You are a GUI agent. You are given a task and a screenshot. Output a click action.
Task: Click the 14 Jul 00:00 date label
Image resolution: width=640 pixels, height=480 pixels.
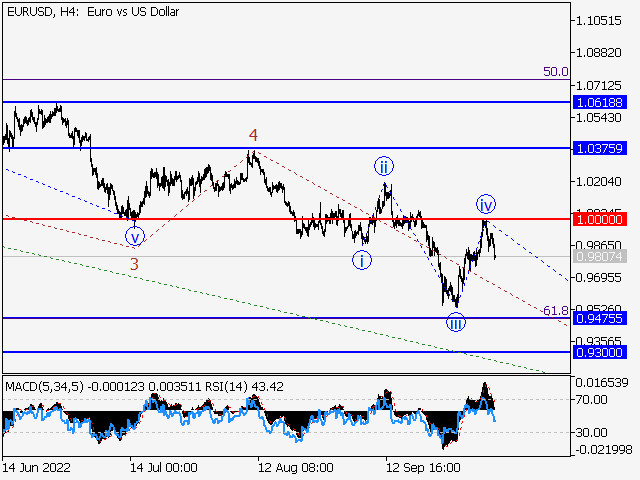[x=164, y=467]
